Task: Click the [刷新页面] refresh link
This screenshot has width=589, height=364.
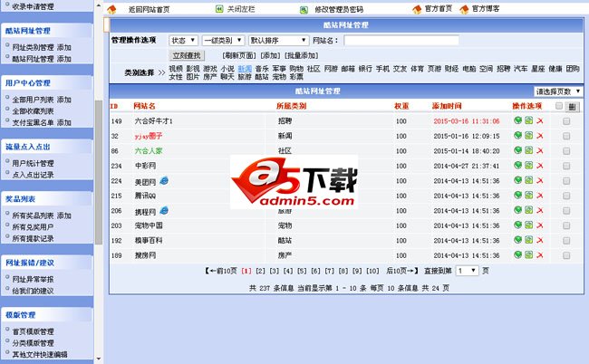Action: pos(239,55)
